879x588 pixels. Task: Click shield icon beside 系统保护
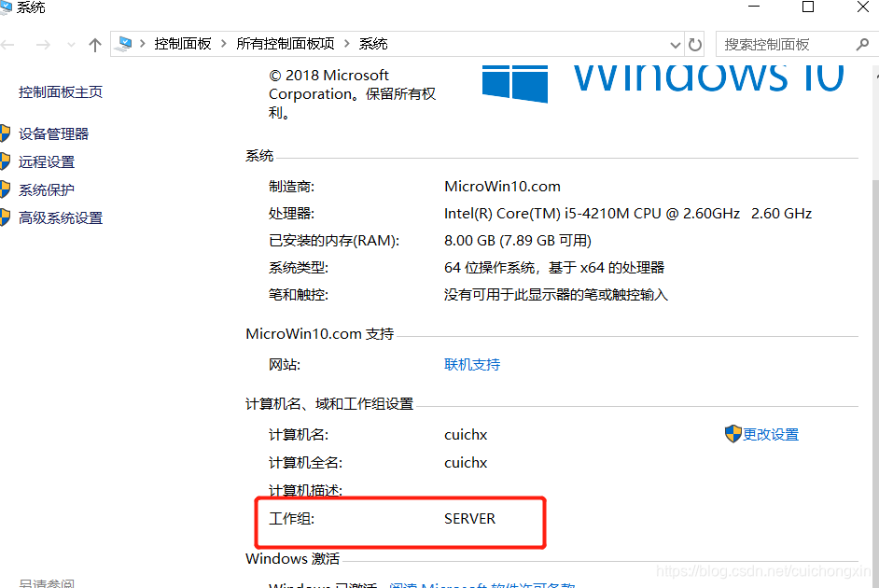point(5,189)
